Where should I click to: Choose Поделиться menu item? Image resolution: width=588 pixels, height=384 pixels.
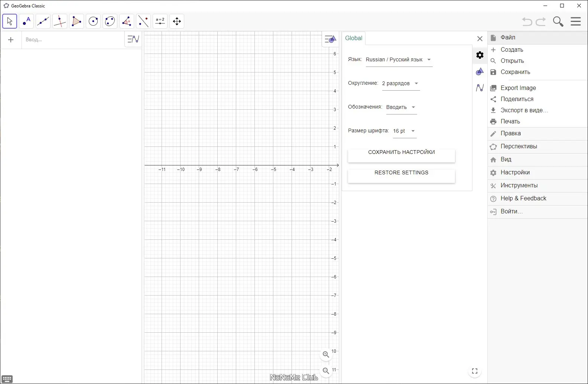tap(537, 99)
